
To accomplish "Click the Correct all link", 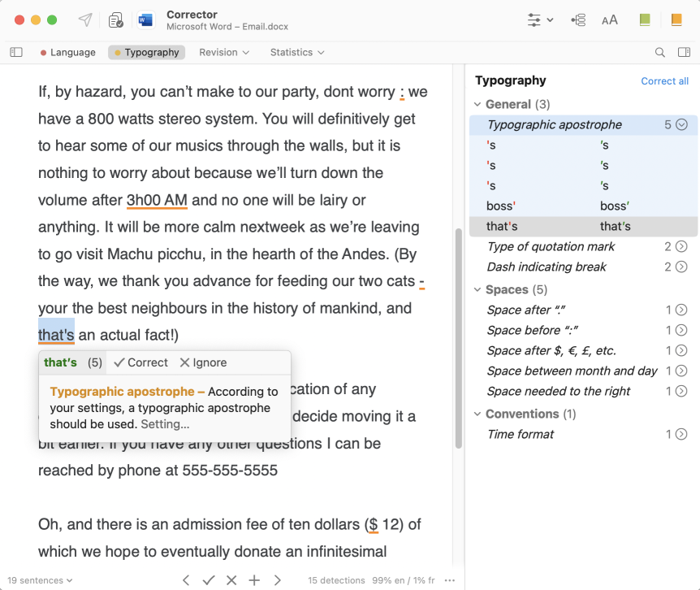I will click(664, 81).
